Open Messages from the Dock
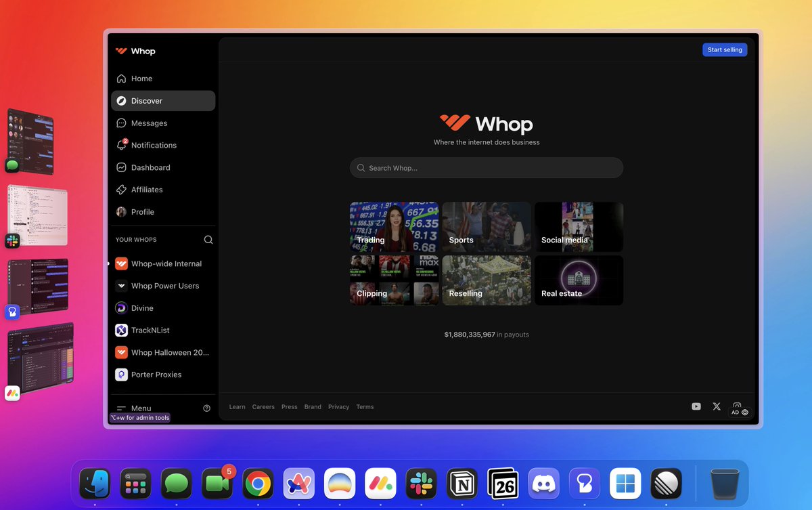This screenshot has height=510, width=812. coord(177,484)
